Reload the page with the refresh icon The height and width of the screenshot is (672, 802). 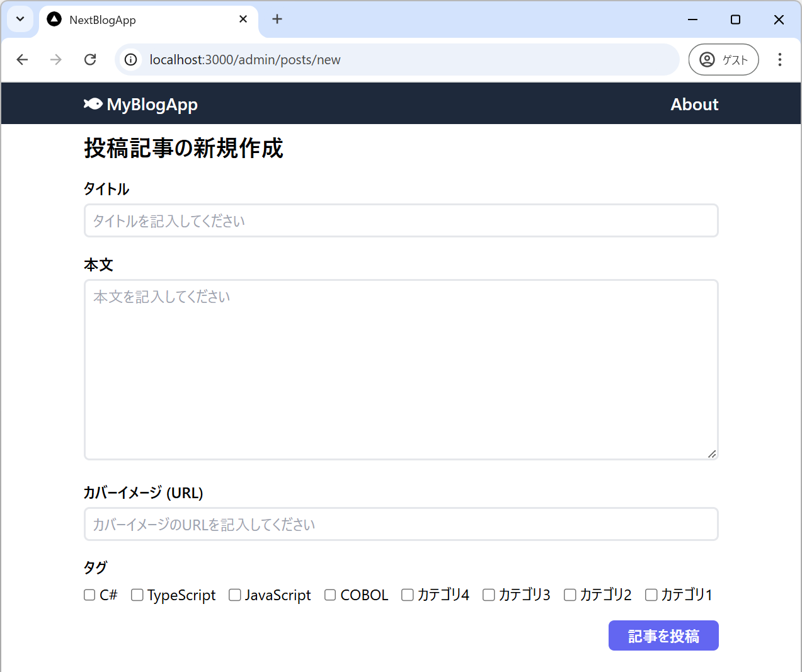tap(90, 59)
